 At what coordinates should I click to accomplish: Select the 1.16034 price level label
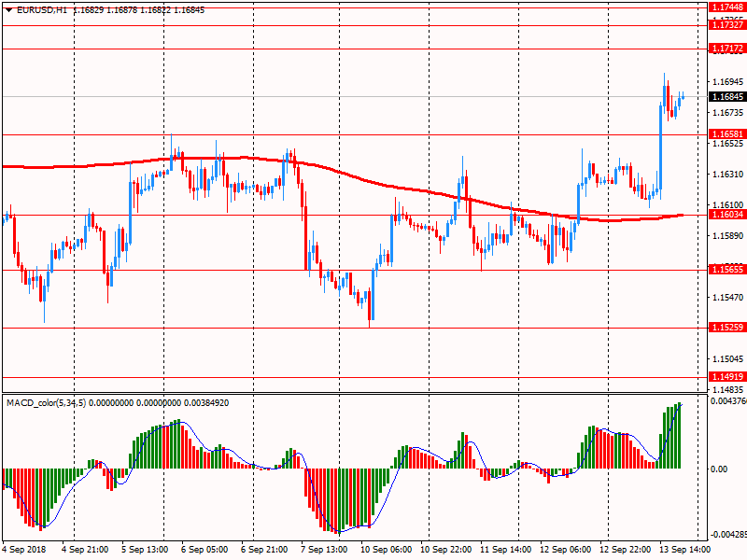coord(727,215)
